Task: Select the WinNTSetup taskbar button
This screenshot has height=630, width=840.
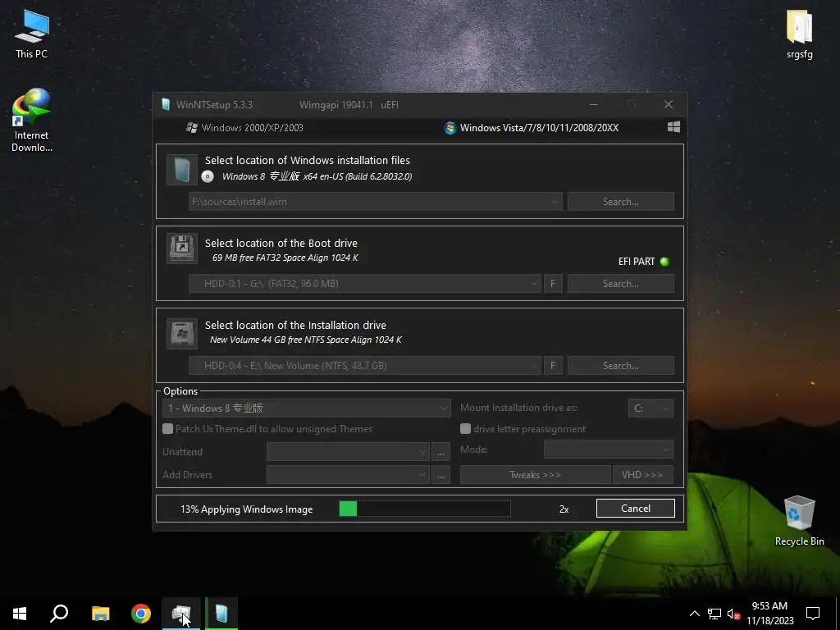Action: [221, 614]
